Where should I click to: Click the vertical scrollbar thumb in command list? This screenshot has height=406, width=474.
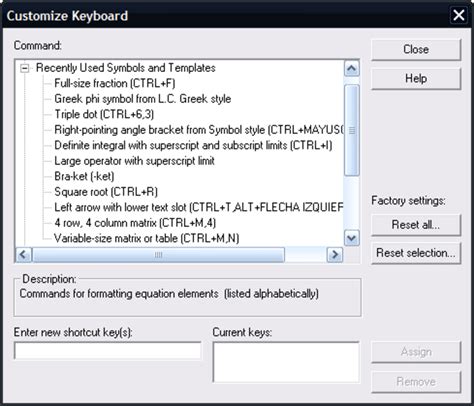click(x=352, y=130)
